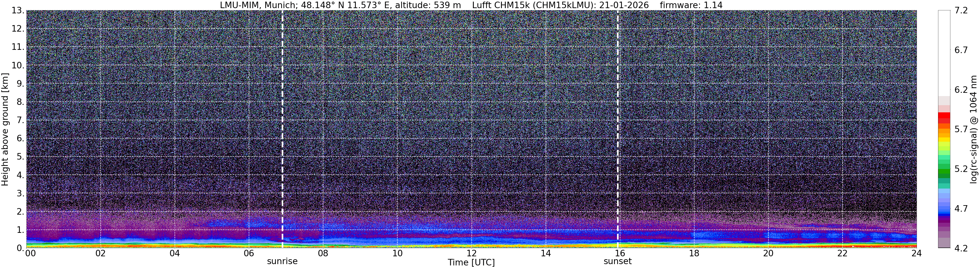Click the sunset label below the axis

coord(617,262)
